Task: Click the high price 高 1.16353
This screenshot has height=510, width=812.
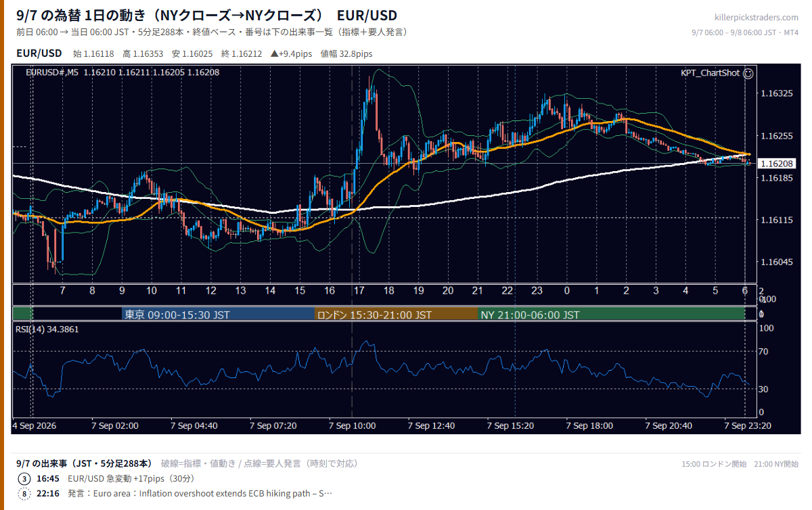Action: tap(143, 53)
